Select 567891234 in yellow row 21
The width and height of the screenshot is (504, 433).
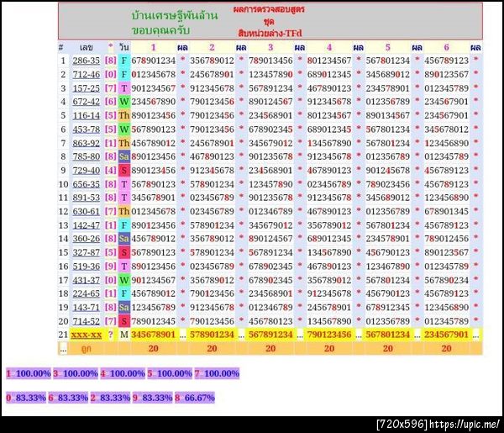pos(270,335)
